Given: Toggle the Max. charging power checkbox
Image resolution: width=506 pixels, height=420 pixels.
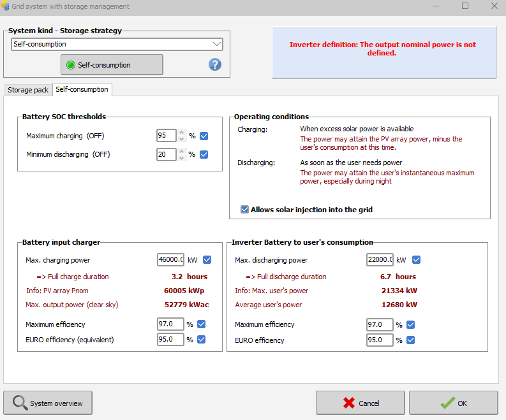Looking at the screenshot, I should tap(207, 260).
